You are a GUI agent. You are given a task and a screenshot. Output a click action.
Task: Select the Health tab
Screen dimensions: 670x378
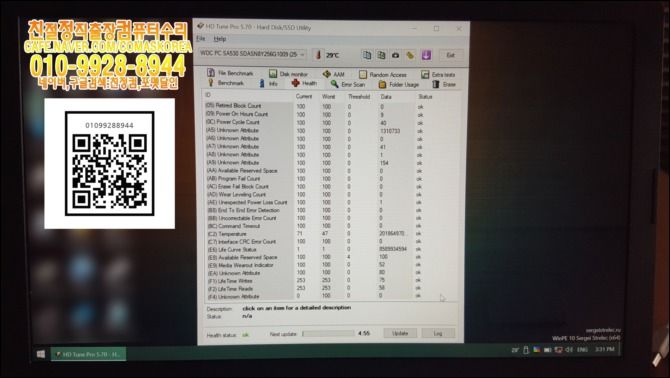pos(304,83)
